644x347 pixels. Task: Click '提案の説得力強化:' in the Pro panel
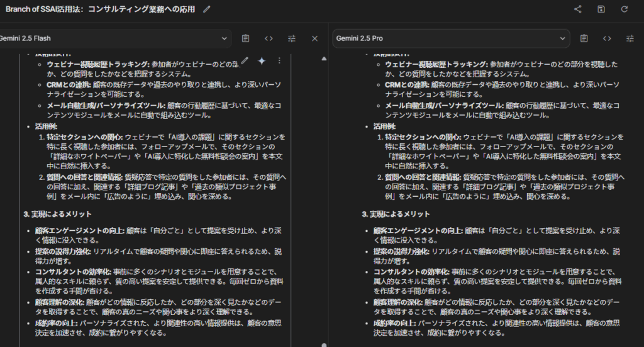[x=401, y=251]
